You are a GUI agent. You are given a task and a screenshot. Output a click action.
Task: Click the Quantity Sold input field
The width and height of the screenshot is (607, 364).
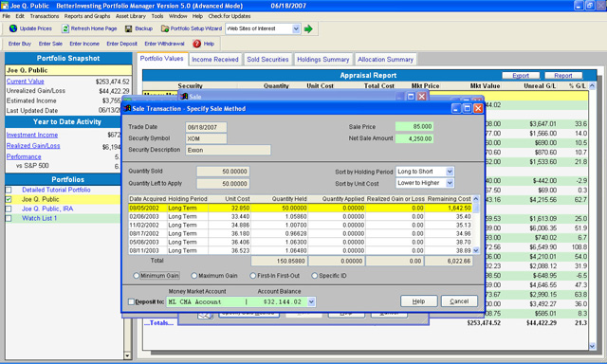(223, 172)
